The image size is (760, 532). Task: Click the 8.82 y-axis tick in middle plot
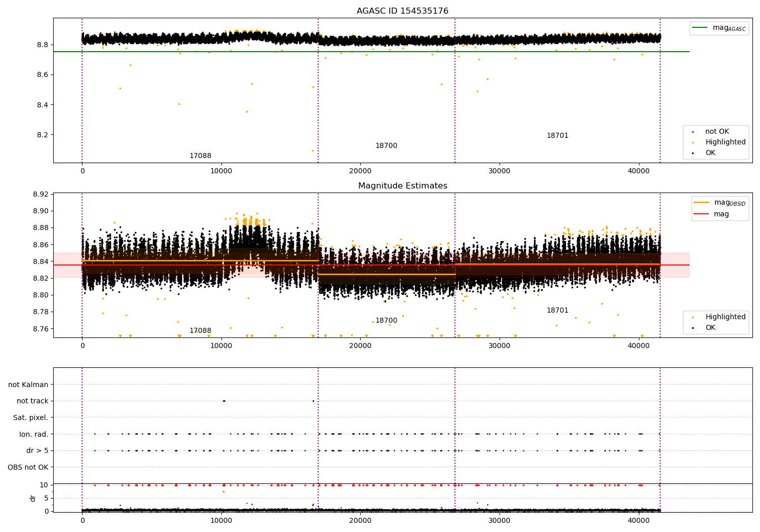tap(41, 279)
